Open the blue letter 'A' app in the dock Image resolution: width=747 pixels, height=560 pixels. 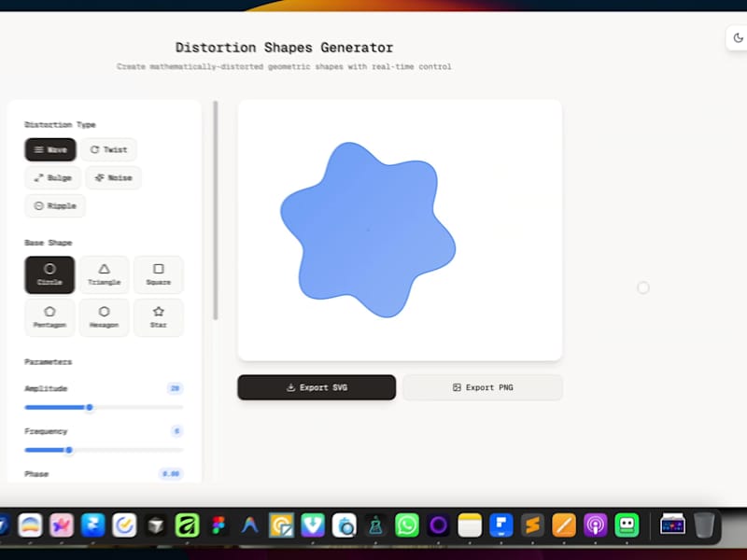coord(249,525)
